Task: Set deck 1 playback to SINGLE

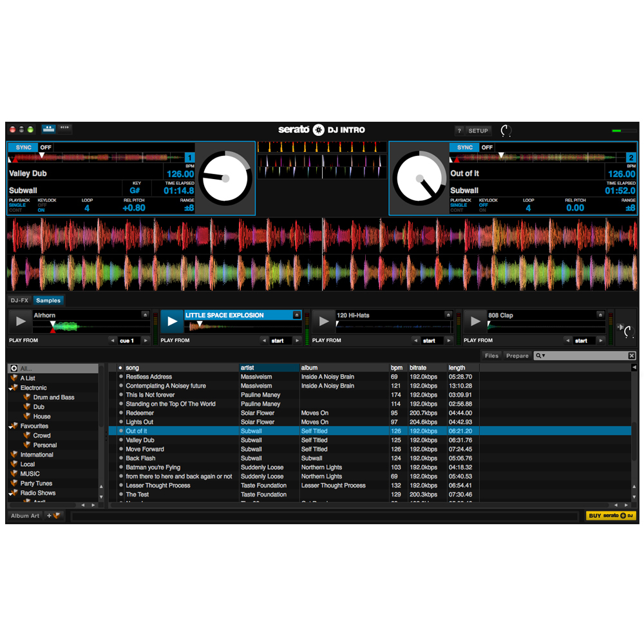Action: point(17,205)
